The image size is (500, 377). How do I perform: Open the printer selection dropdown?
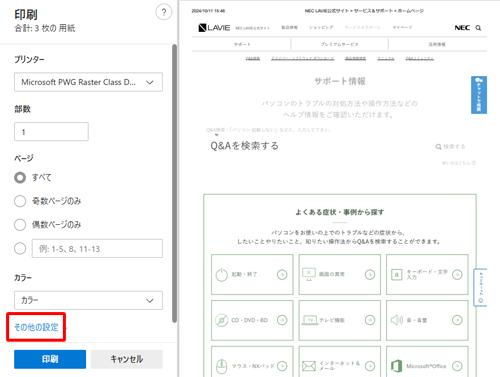pos(88,82)
